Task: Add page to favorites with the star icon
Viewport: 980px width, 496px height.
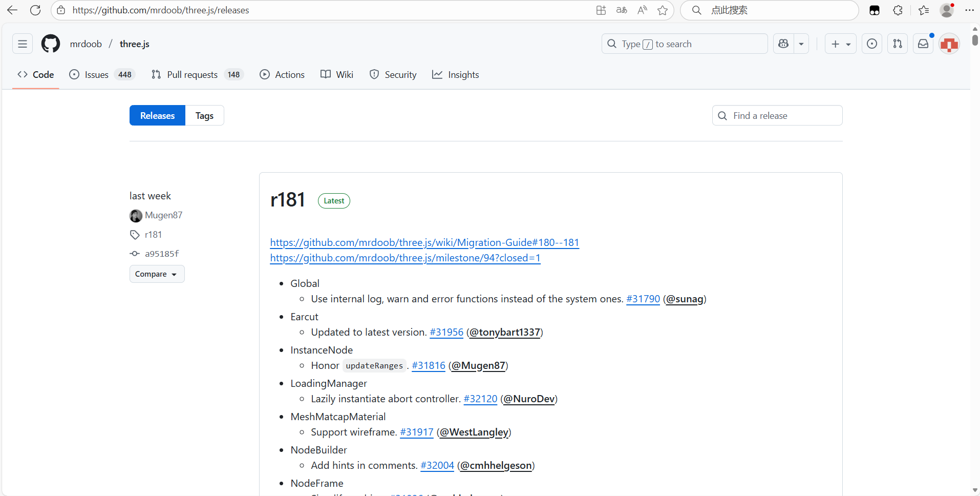Action: point(663,10)
